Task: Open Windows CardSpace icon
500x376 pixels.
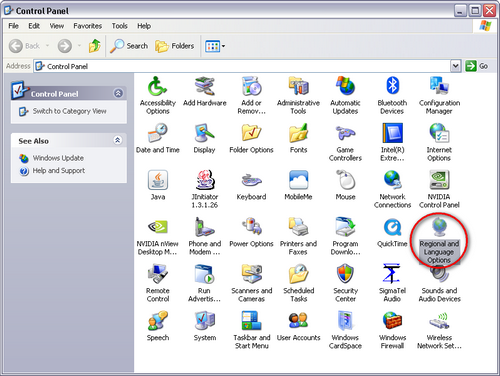Action: coord(345,321)
